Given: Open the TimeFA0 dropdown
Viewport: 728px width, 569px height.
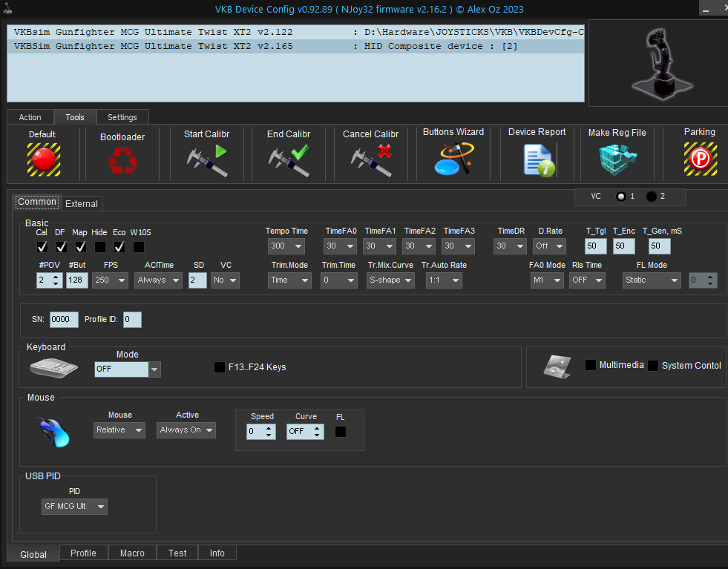Looking at the screenshot, I should tap(340, 246).
